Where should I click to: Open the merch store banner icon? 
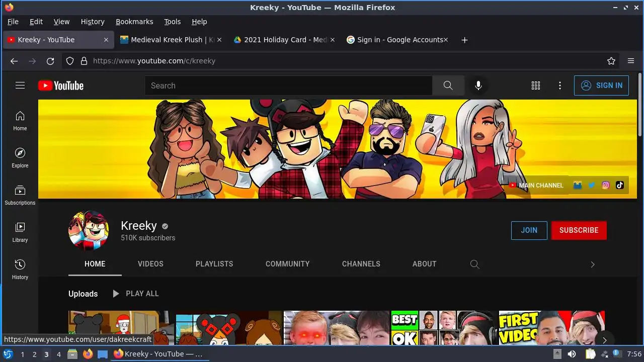coord(578,185)
